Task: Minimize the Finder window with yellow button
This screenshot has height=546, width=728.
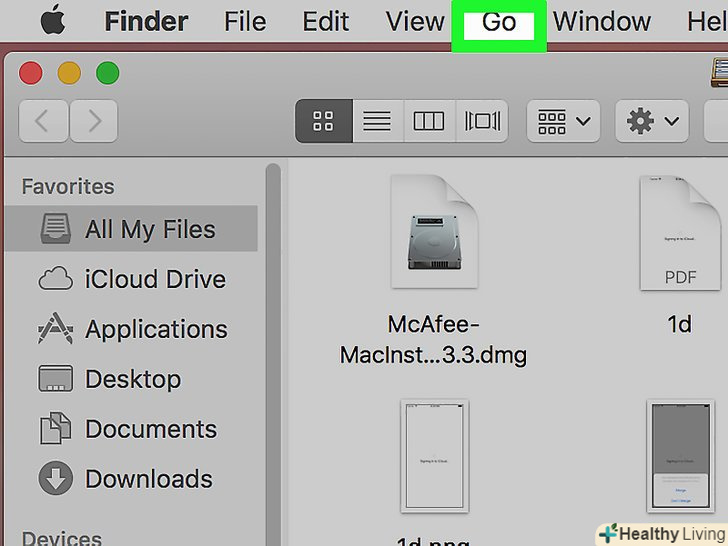Action: (69, 73)
